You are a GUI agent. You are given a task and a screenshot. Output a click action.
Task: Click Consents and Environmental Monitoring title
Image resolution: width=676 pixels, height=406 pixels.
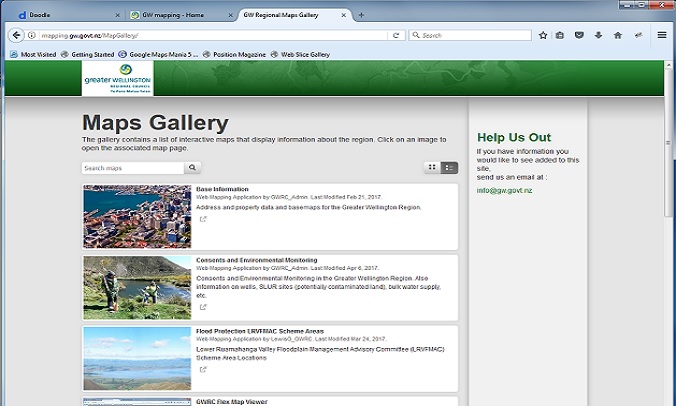pos(257,260)
